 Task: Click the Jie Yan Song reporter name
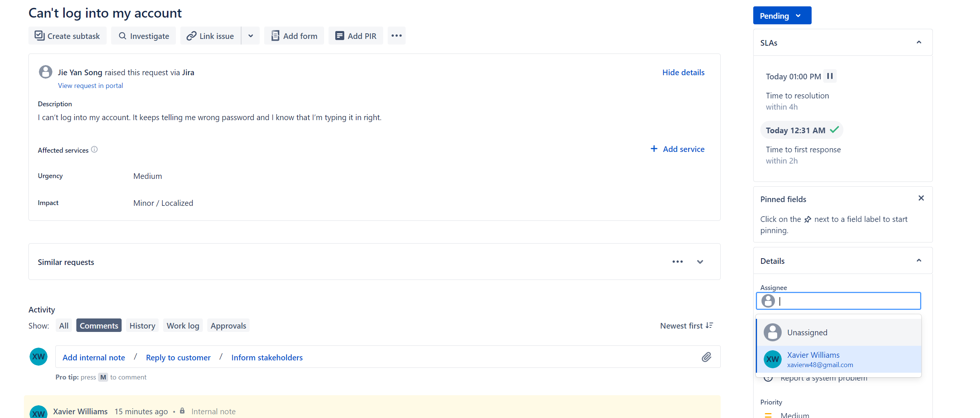(80, 72)
